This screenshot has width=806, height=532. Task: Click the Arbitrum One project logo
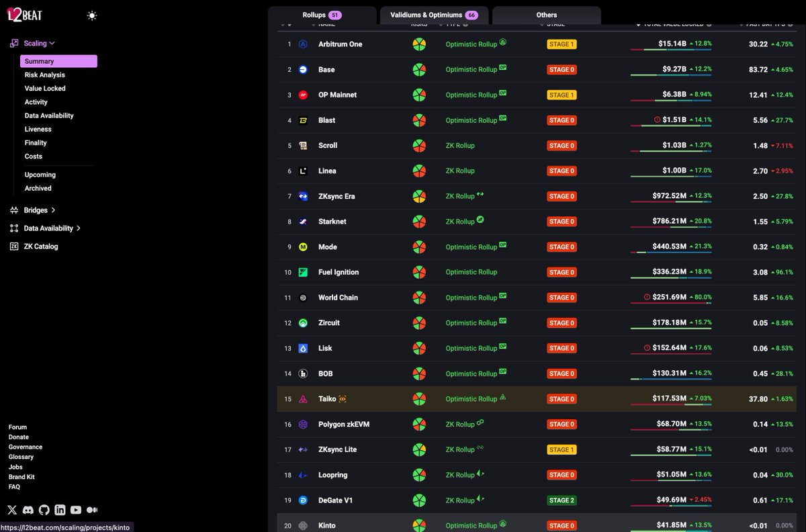tap(304, 44)
